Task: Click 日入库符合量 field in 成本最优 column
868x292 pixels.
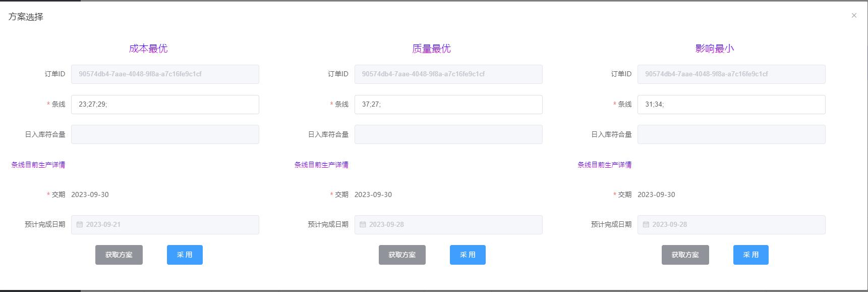Action: (x=165, y=134)
